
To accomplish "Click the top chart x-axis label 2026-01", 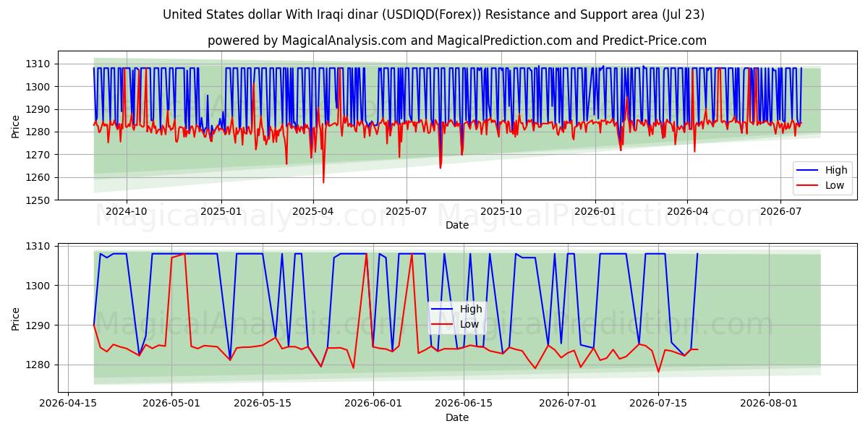I will pos(595,211).
